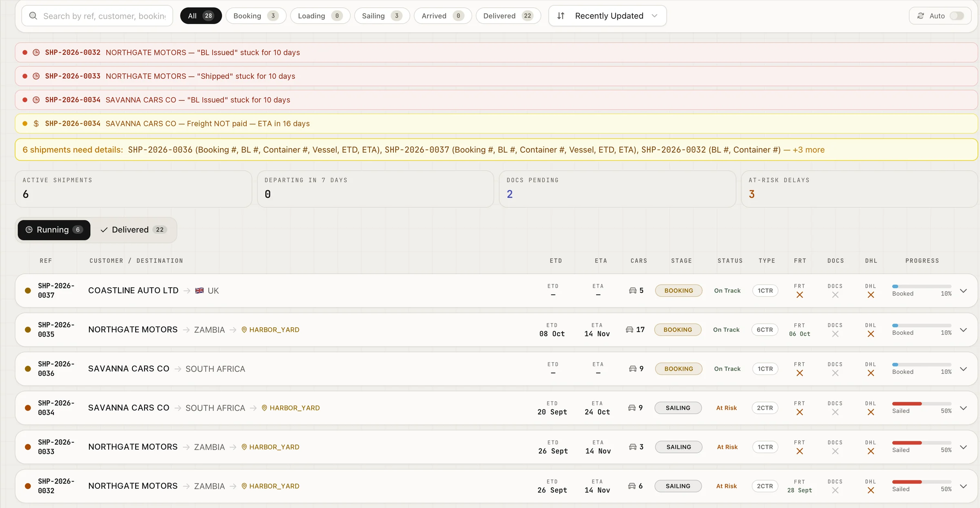Expand the SHP-2026-0033 shipment row
The image size is (980, 508).
click(x=963, y=447)
